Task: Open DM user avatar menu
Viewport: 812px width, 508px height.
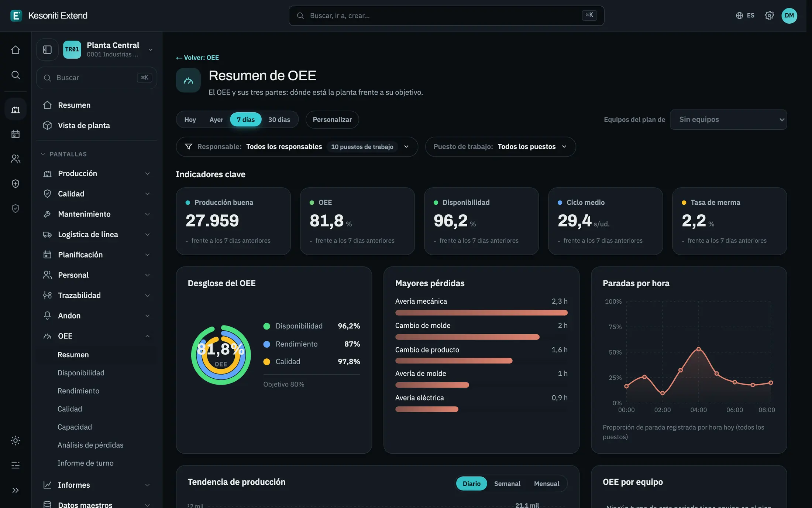Action: pyautogui.click(x=789, y=16)
